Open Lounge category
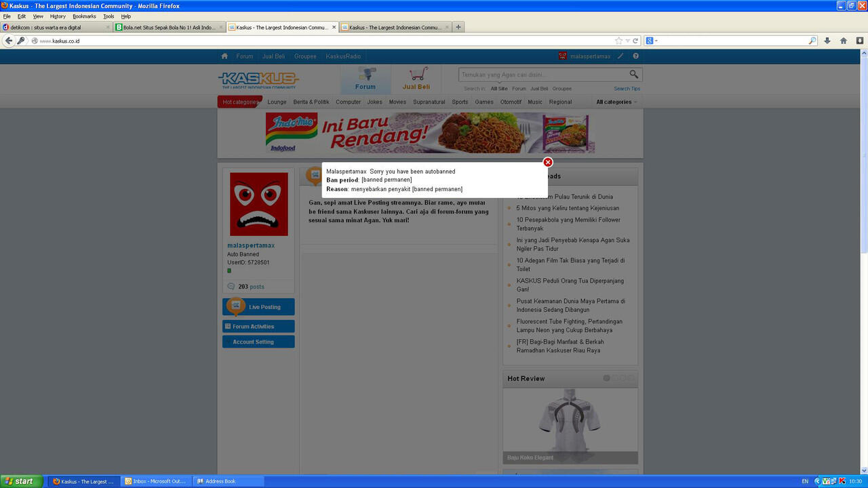The height and width of the screenshot is (488, 868). [277, 102]
